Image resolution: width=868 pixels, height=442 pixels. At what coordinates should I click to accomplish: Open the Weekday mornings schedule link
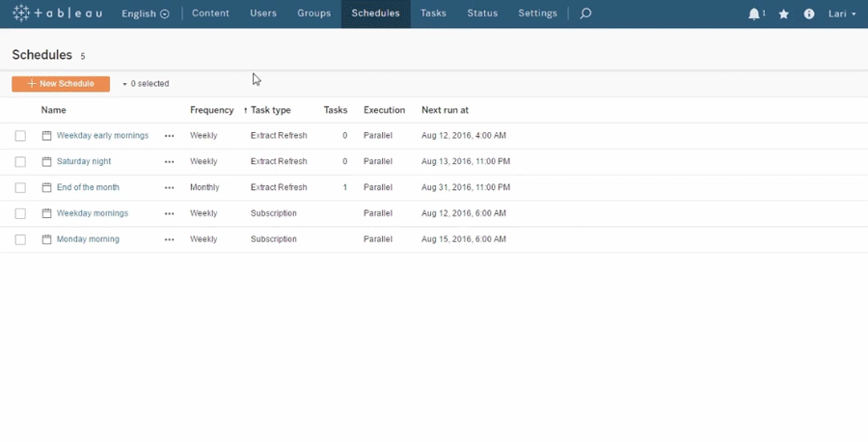(x=92, y=213)
